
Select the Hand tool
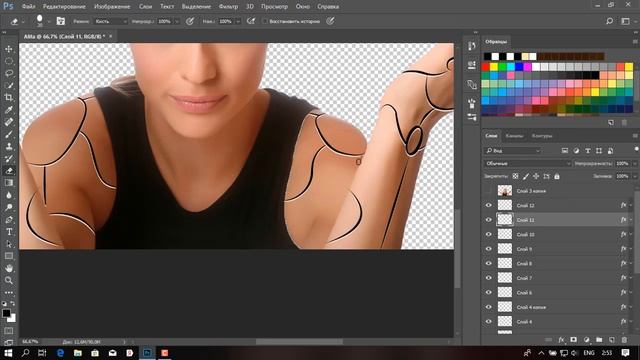(x=9, y=268)
